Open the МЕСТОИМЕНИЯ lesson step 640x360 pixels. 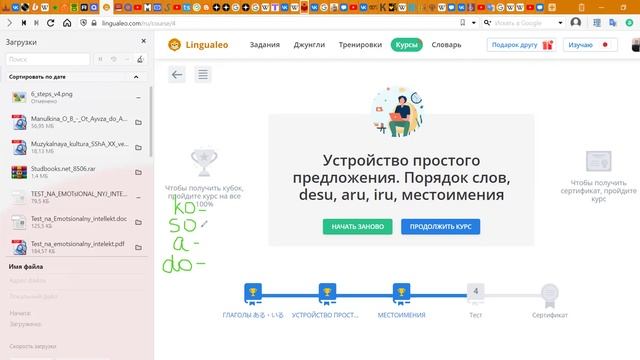(402, 294)
